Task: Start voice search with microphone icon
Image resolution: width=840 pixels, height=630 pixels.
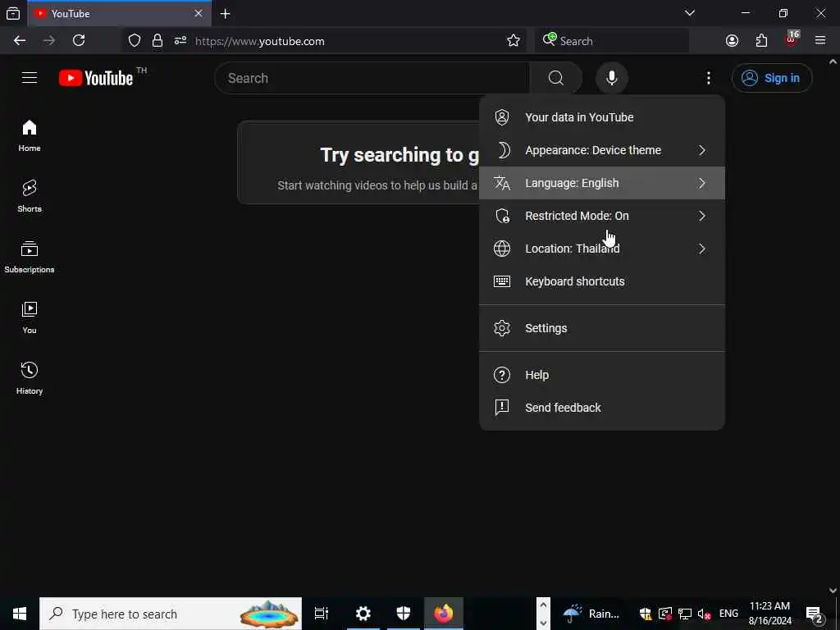Action: pos(611,78)
